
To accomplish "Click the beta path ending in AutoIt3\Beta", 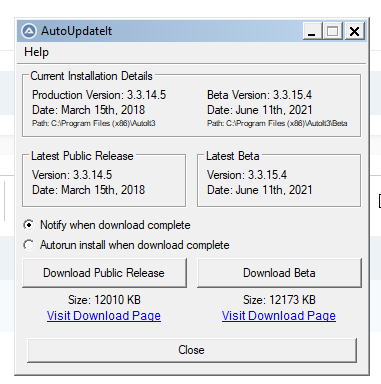I will tap(277, 123).
